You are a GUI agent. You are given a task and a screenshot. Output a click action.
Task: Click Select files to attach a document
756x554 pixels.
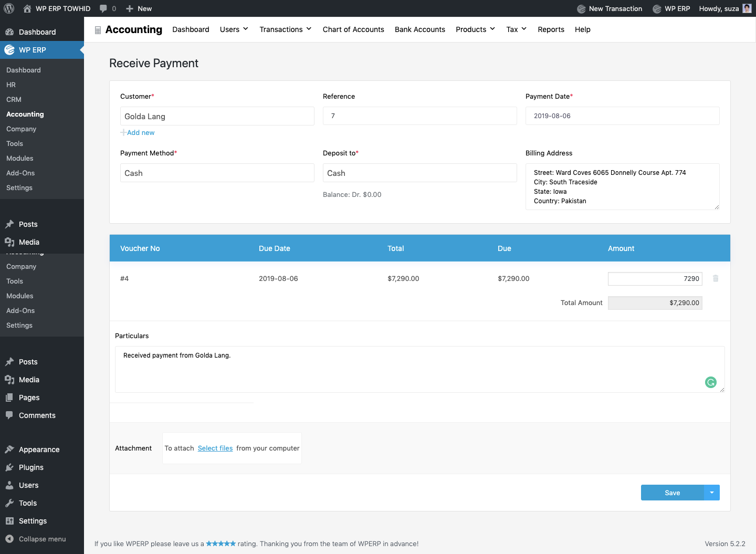pyautogui.click(x=215, y=448)
